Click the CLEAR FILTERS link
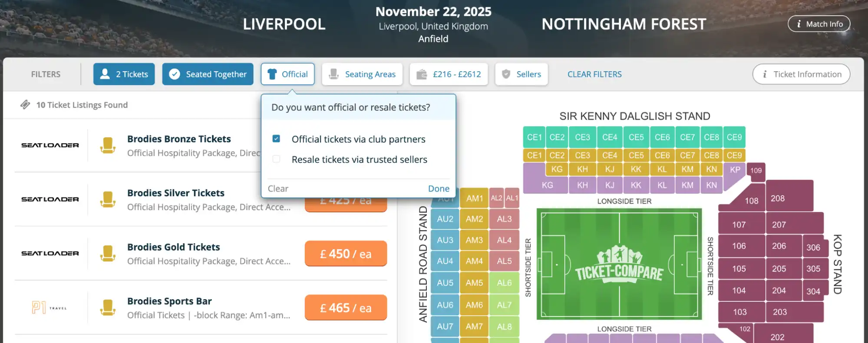The image size is (868, 343). [x=594, y=74]
